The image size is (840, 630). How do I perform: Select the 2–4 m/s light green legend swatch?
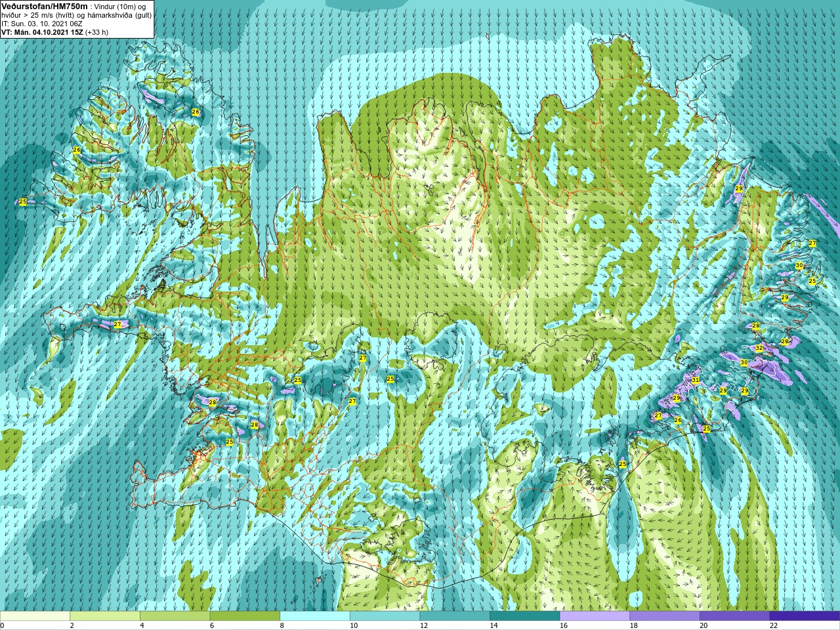tap(105, 616)
